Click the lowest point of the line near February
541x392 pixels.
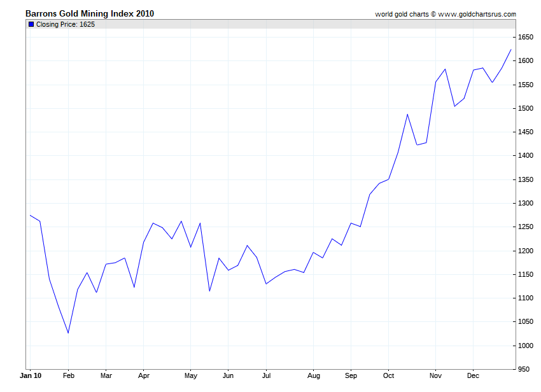(68, 333)
